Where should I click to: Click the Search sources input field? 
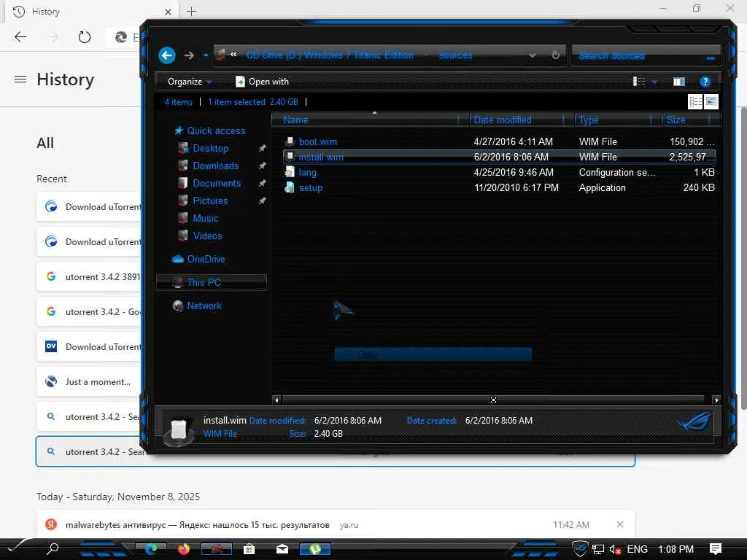pos(646,55)
